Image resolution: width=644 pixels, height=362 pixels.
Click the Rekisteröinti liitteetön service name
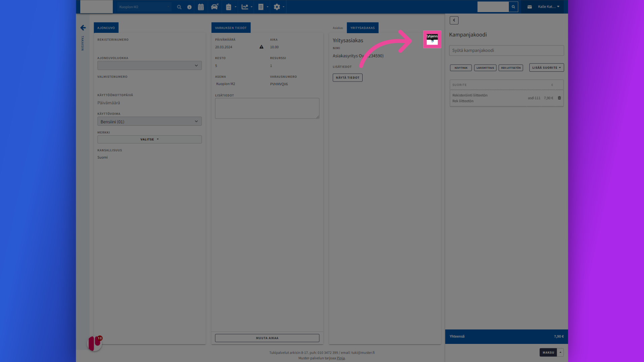(x=470, y=95)
